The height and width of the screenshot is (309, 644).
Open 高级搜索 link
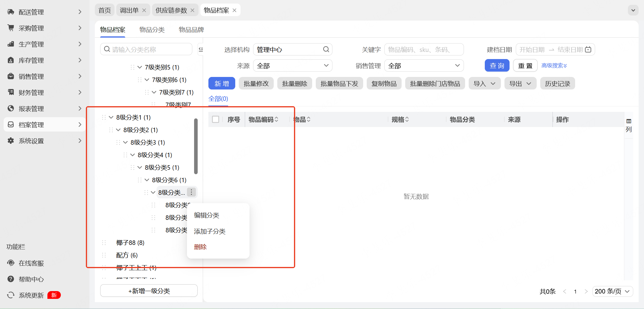554,66
